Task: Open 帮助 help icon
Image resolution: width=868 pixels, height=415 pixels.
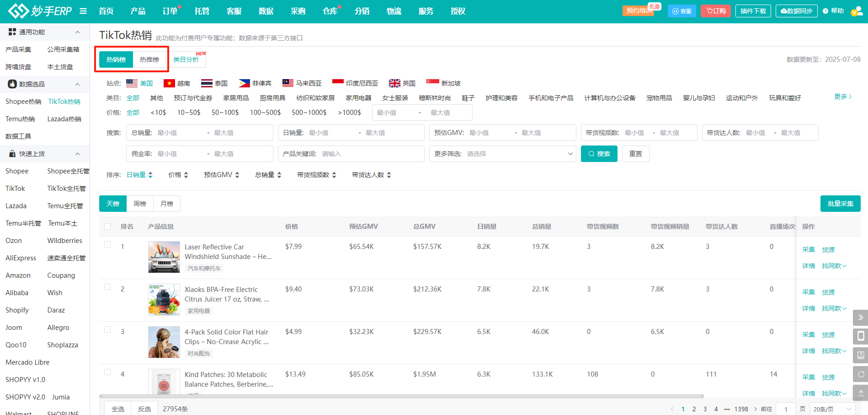Action: (833, 11)
